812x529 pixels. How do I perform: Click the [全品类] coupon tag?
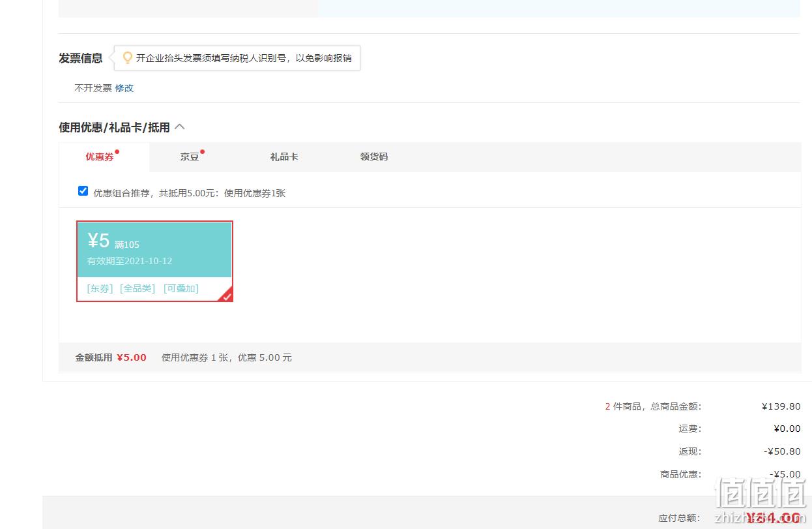138,288
